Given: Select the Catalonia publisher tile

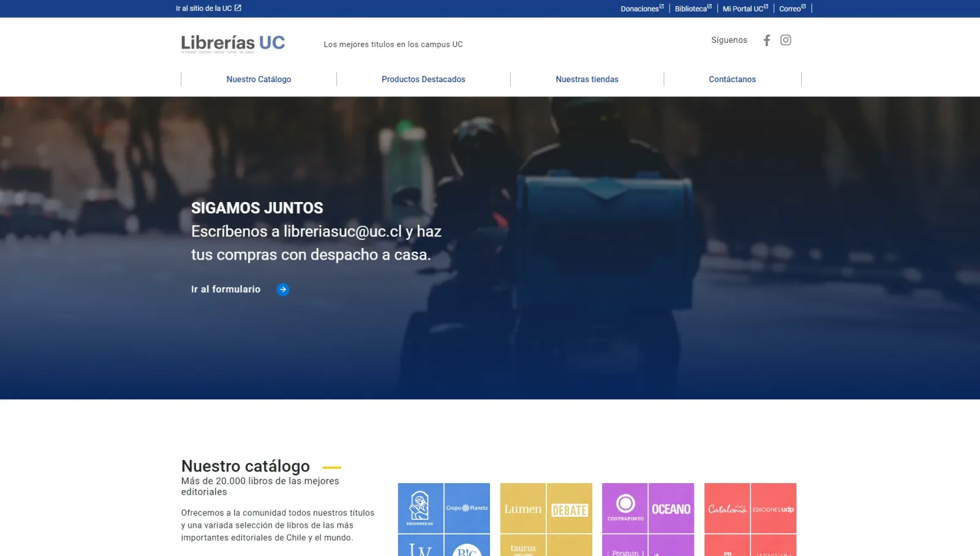Looking at the screenshot, I should [727, 508].
